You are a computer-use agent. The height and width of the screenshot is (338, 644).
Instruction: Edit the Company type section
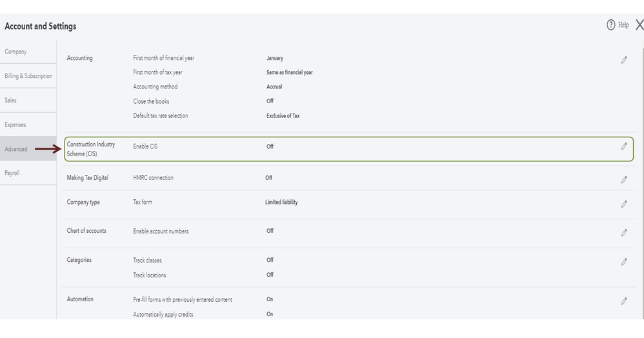(x=624, y=204)
